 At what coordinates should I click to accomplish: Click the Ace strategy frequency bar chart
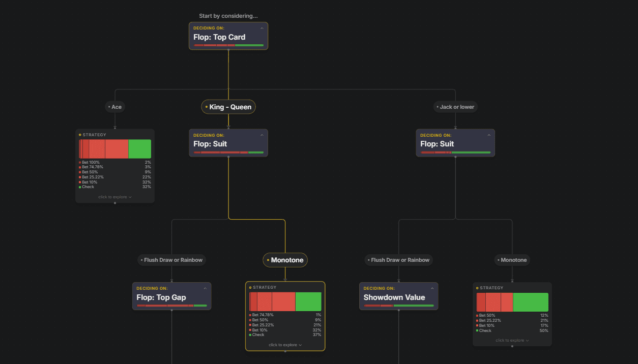[115, 149]
